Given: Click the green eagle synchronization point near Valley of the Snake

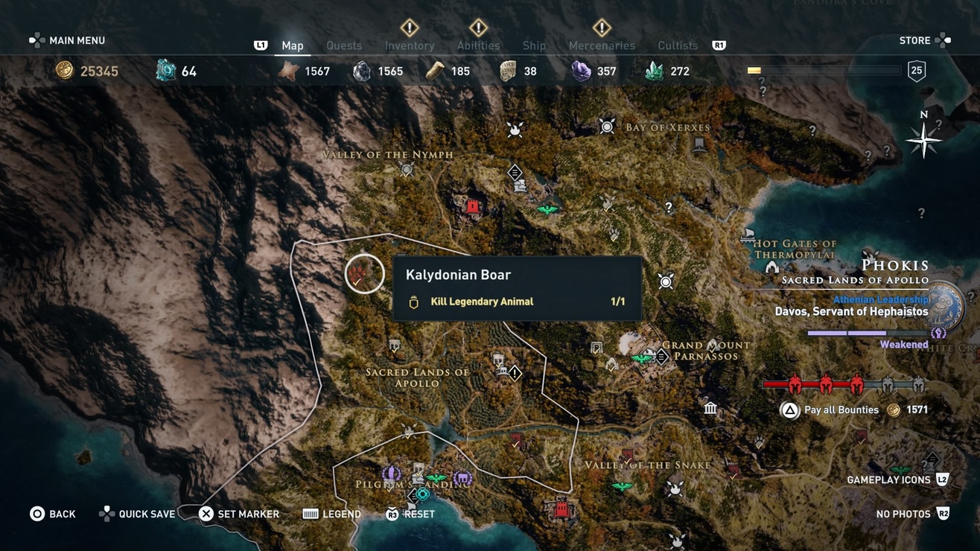Looking at the screenshot, I should pyautogui.click(x=621, y=487).
